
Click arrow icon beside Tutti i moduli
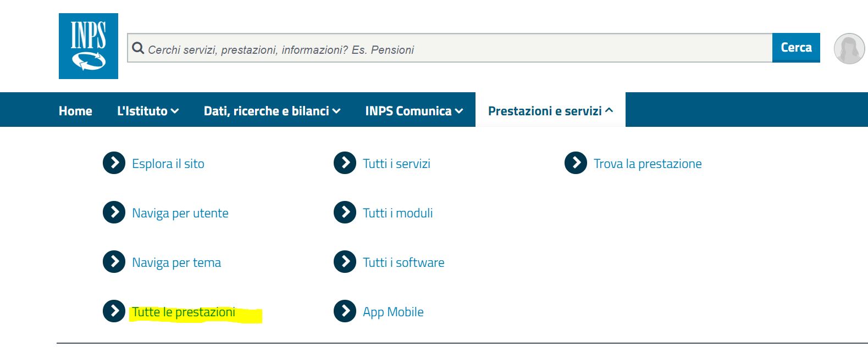coord(345,212)
